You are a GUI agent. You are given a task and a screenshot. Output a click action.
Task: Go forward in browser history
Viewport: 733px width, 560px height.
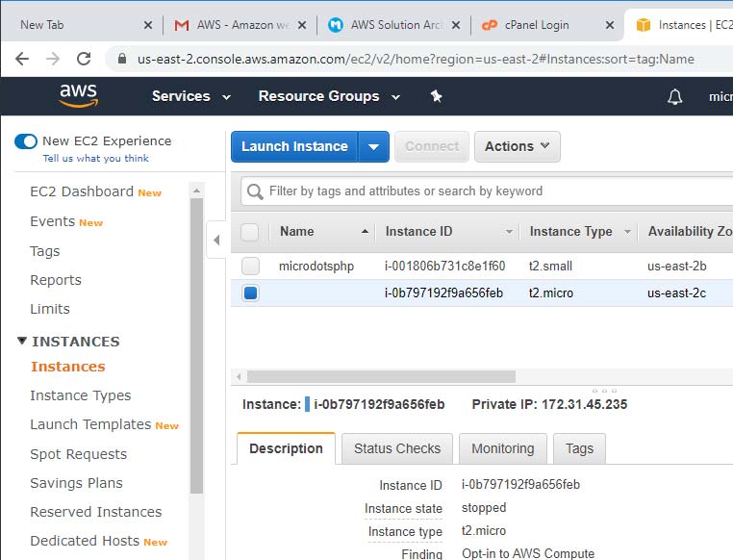click(53, 59)
